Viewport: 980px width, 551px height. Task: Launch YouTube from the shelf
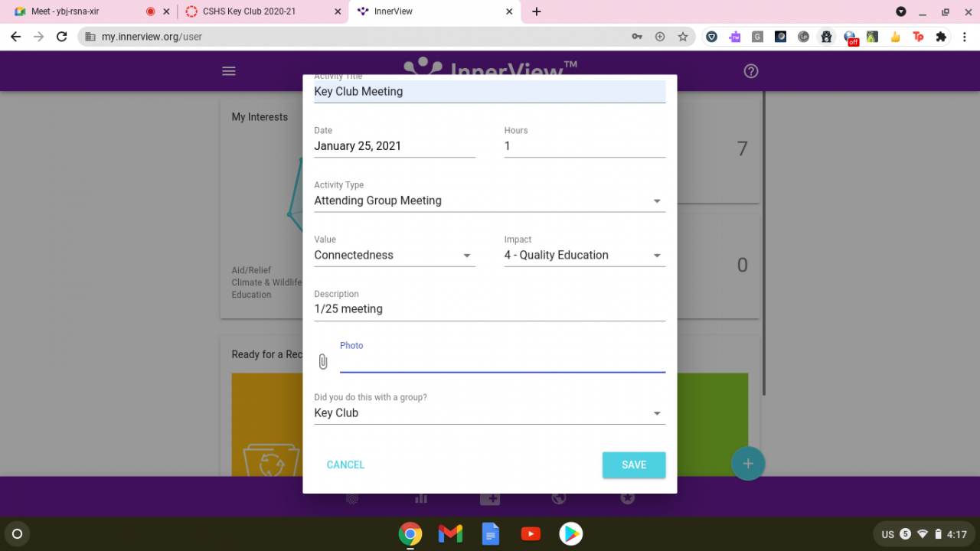click(x=531, y=533)
